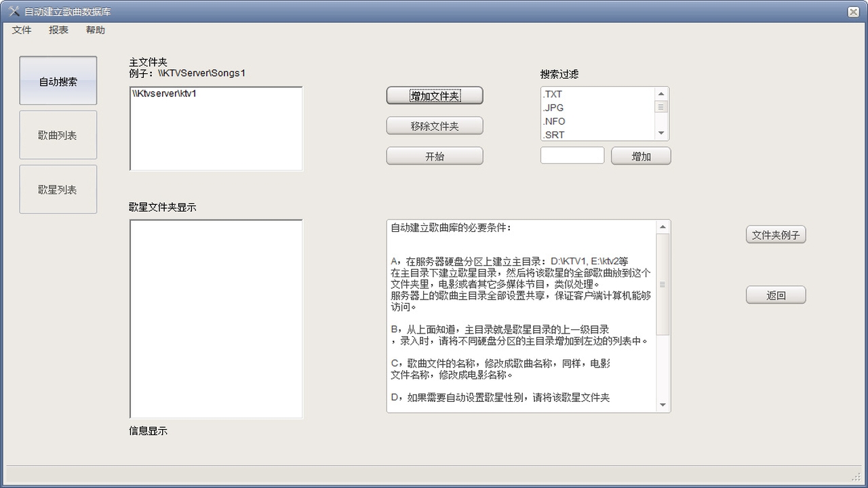
Task: Open the 帮助 menu
Action: pyautogui.click(x=96, y=30)
